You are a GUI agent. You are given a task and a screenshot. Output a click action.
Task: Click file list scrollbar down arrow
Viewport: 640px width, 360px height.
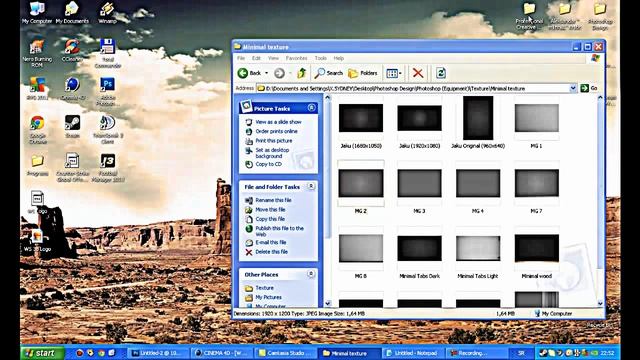click(x=600, y=303)
